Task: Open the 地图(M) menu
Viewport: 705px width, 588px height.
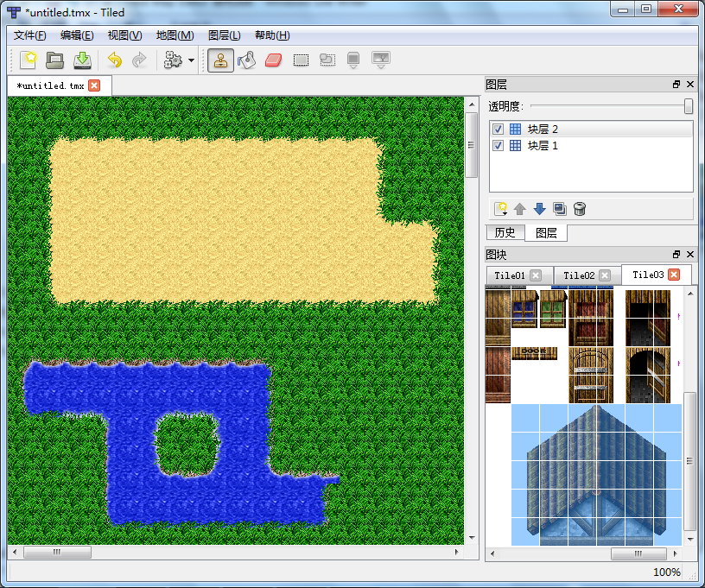Action: [x=175, y=35]
